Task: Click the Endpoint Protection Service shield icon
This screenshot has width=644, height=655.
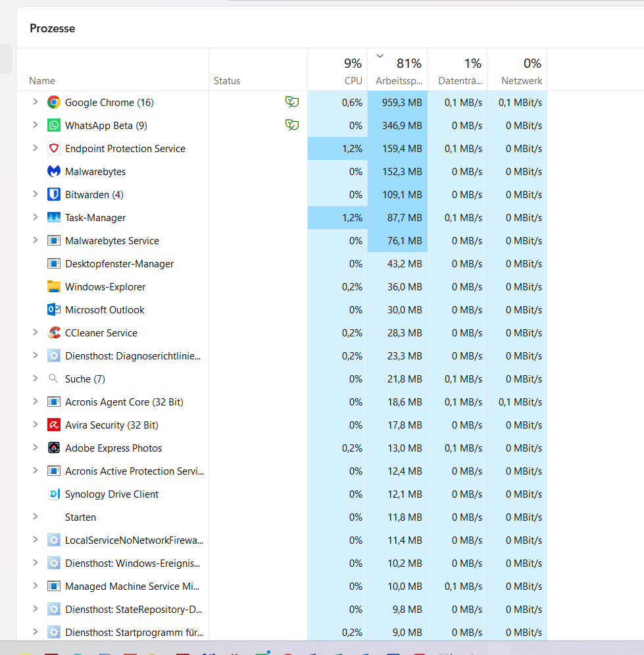Action: (53, 148)
